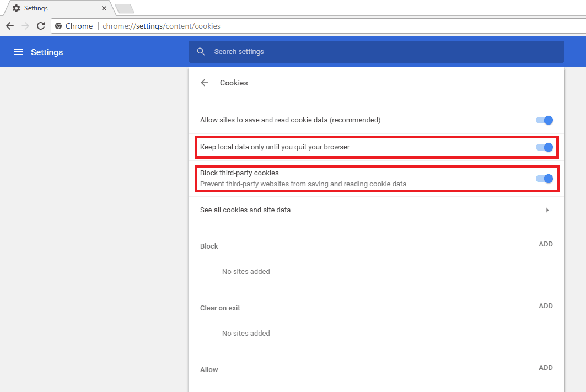Click the chevron beside See all cookies
586x392 pixels.
coord(547,210)
